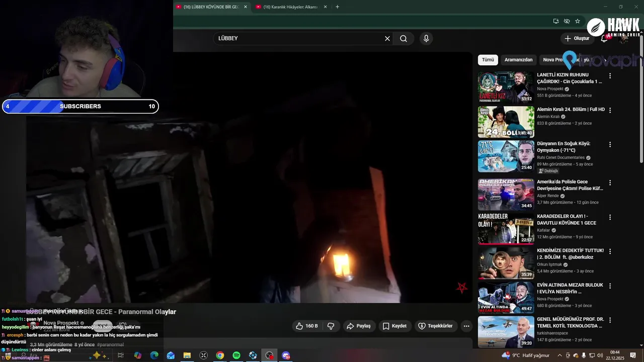The height and width of the screenshot is (362, 644).
Task: Open Discord from the taskbar
Action: (286, 355)
